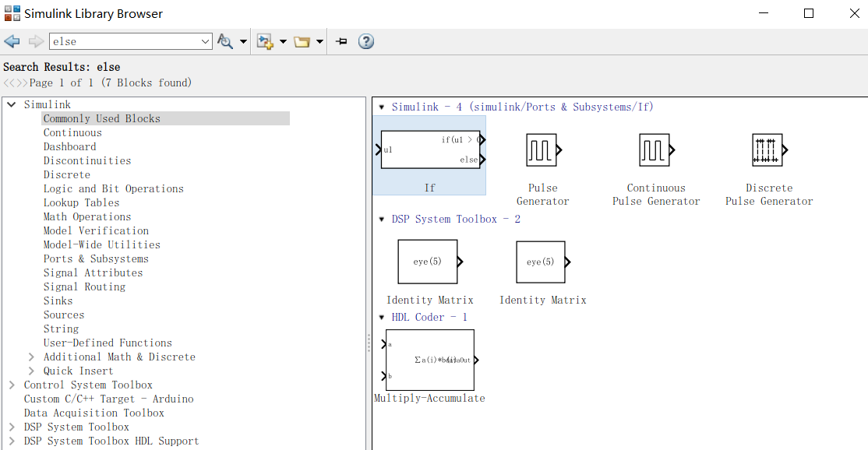Select the Discrete Pulse Generator block
This screenshot has height=450, width=868.
[x=769, y=149]
